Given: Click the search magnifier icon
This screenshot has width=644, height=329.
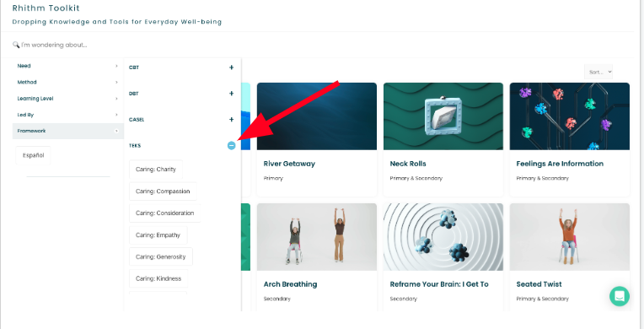Looking at the screenshot, I should [x=16, y=45].
